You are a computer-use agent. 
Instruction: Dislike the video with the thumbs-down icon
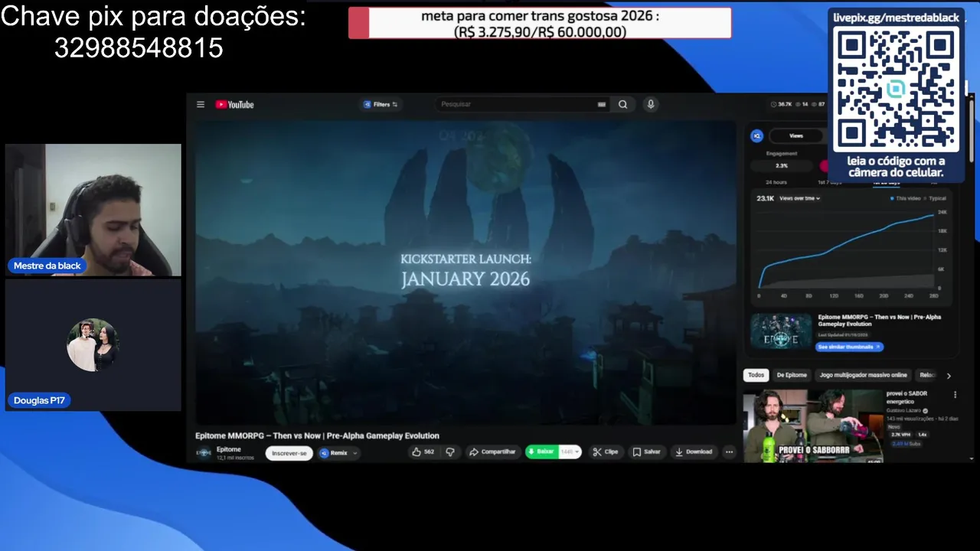pyautogui.click(x=450, y=452)
